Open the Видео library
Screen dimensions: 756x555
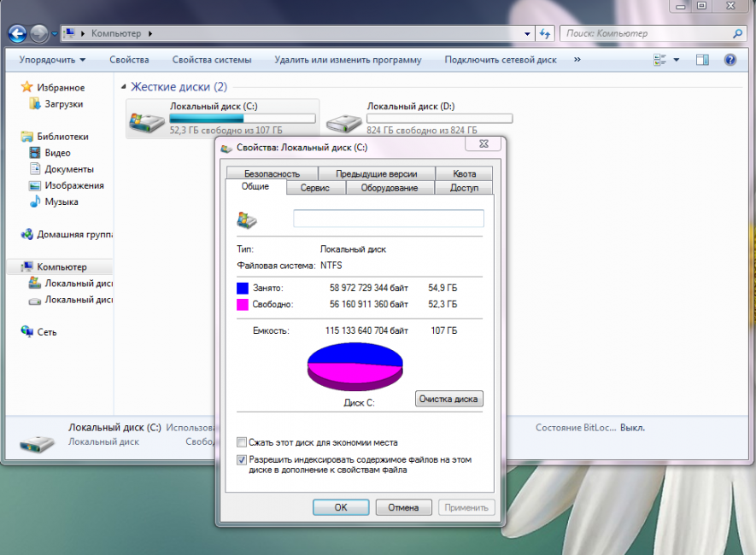(x=57, y=153)
